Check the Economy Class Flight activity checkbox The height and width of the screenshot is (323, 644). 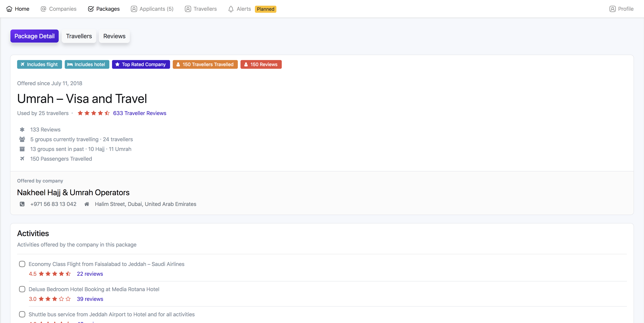point(22,264)
